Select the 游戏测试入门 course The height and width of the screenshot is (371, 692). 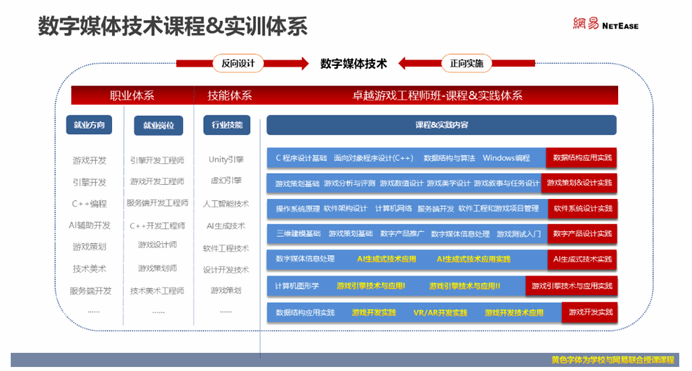pos(519,234)
